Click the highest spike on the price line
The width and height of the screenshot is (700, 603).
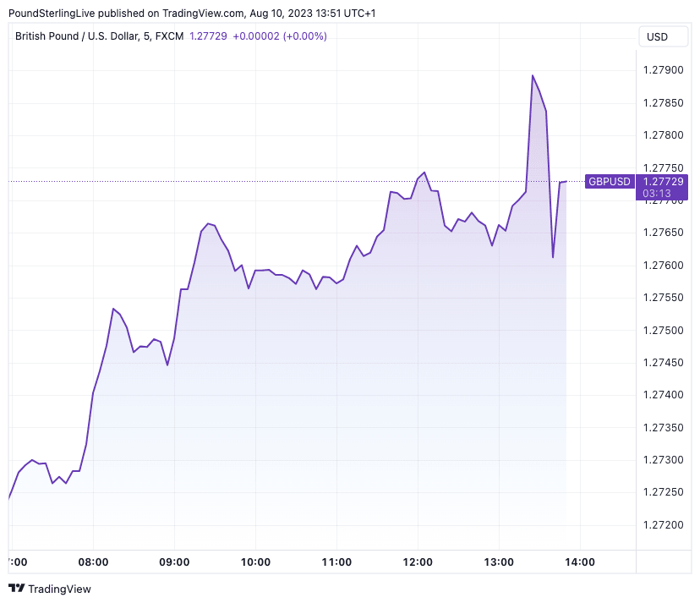533,76
